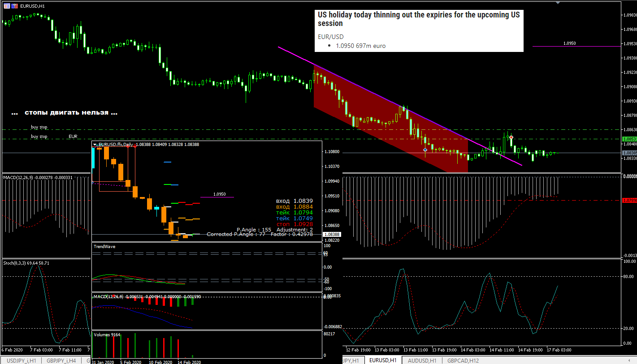This screenshot has width=637, height=364.
Task: Click the 'buy stop' label on the higher dashed line
Action: pyautogui.click(x=39, y=127)
